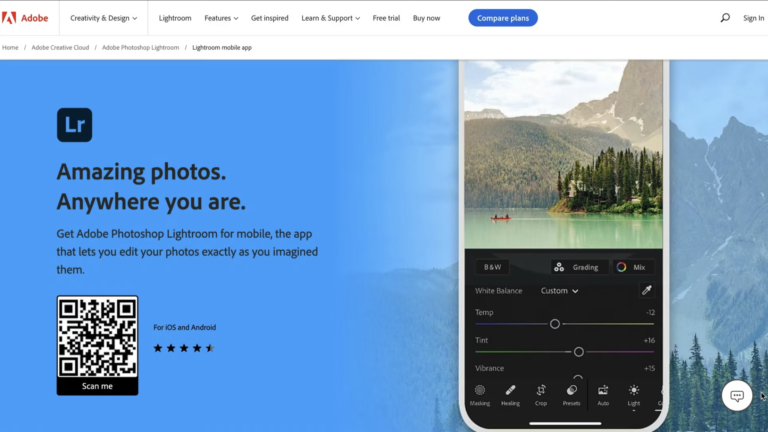Go to Adobe Creative Cloud breadcrumb
The height and width of the screenshot is (432, 768).
60,48
